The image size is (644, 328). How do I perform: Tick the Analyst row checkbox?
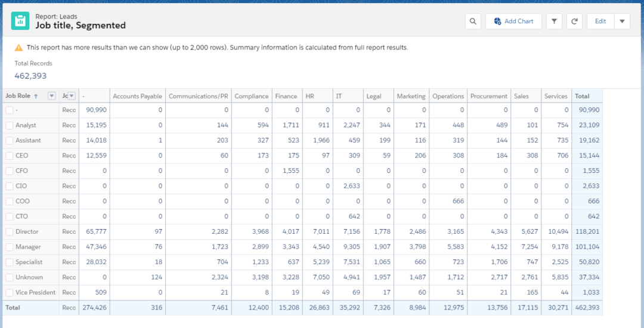(x=9, y=125)
